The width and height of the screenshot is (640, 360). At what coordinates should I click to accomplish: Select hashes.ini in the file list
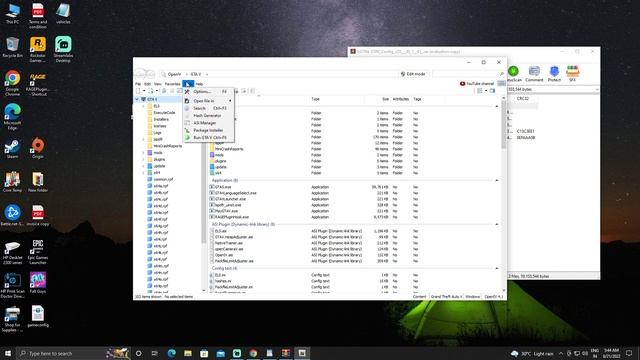(x=220, y=281)
